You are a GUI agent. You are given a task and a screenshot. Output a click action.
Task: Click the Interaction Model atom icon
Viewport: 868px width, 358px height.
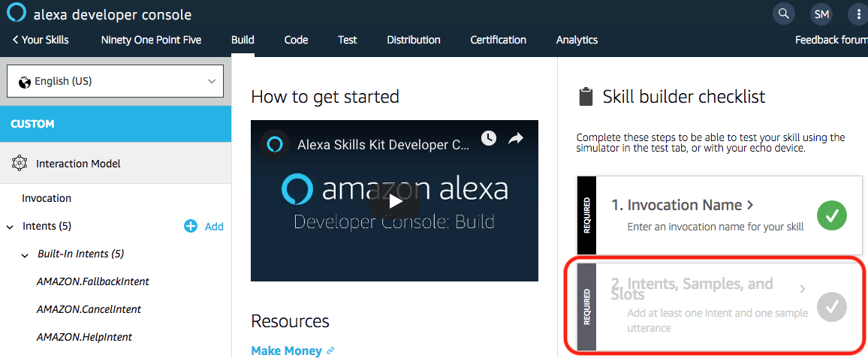20,164
